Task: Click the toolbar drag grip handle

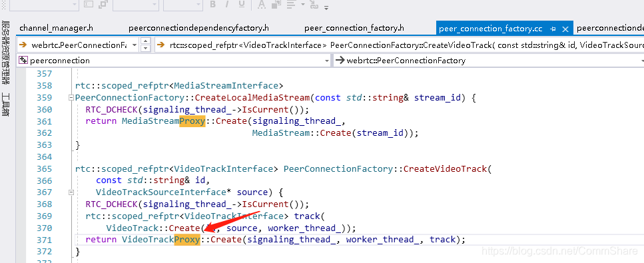Action: (x=5, y=5)
